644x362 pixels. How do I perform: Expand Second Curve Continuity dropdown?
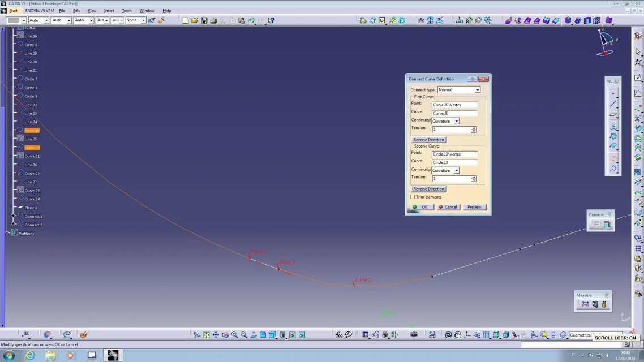point(456,170)
